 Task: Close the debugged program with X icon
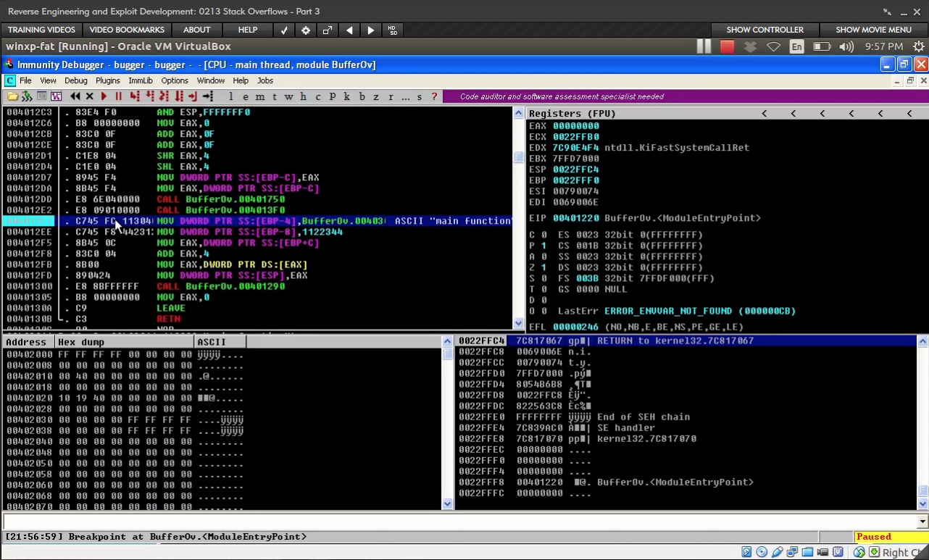[x=90, y=96]
